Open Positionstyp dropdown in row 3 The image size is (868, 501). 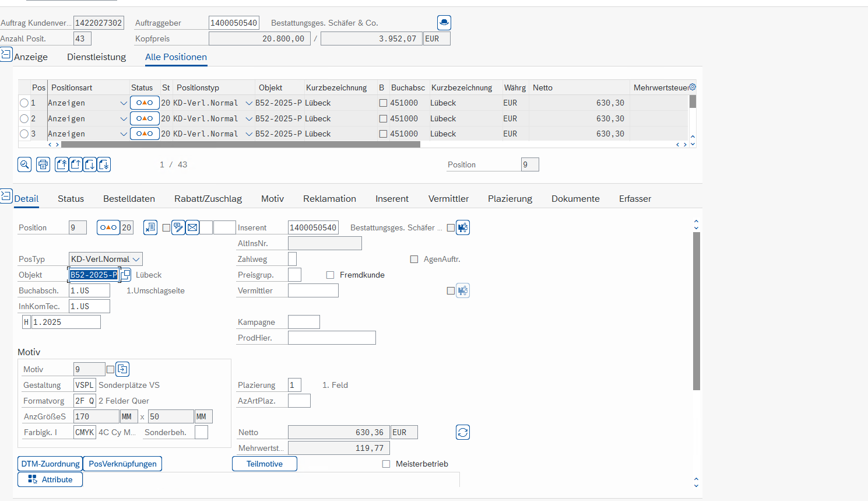[x=249, y=134]
